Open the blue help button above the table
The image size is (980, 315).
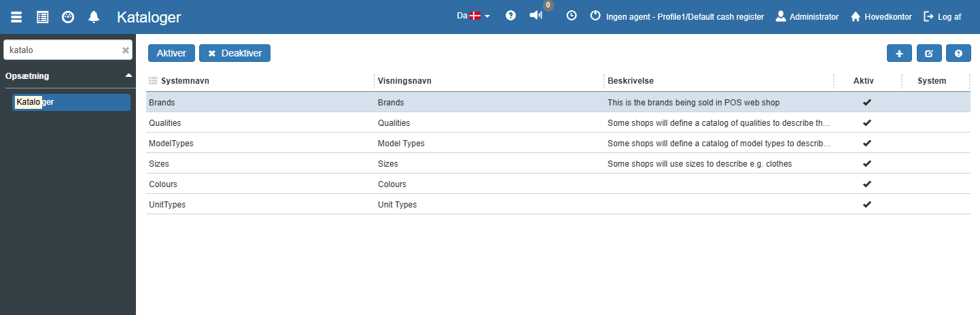958,53
